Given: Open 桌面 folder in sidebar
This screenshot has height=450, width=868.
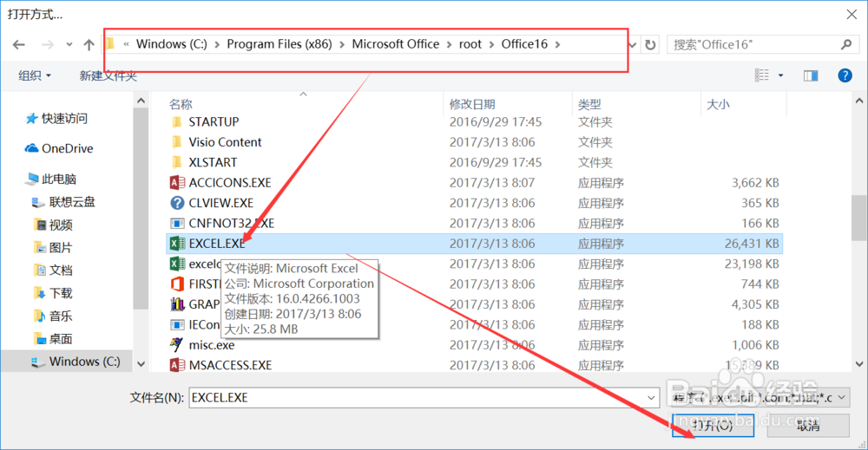Looking at the screenshot, I should click(53, 338).
